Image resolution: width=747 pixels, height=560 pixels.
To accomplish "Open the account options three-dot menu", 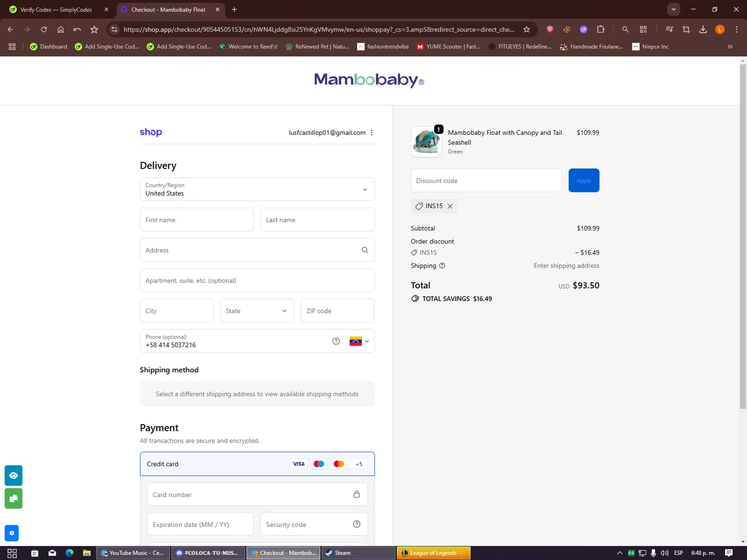I will 372,133.
